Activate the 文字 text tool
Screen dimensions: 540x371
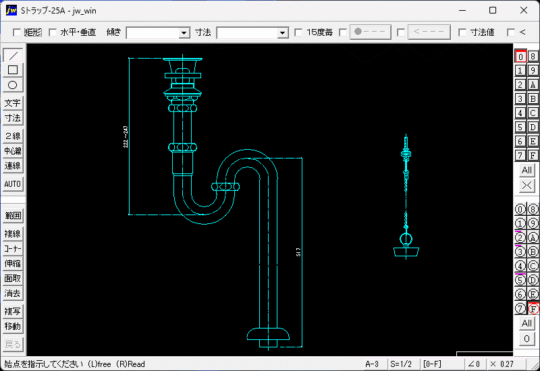[x=13, y=103]
